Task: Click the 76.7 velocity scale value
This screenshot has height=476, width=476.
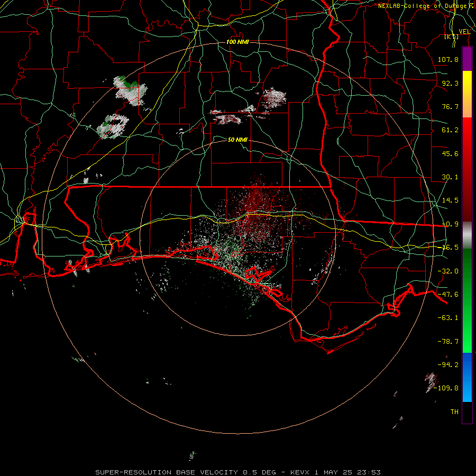Action: point(450,106)
